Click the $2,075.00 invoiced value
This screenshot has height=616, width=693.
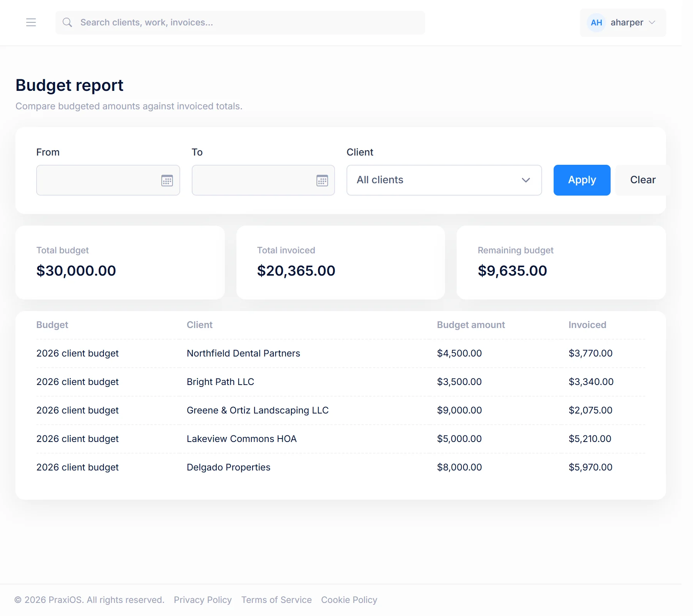[x=591, y=410]
